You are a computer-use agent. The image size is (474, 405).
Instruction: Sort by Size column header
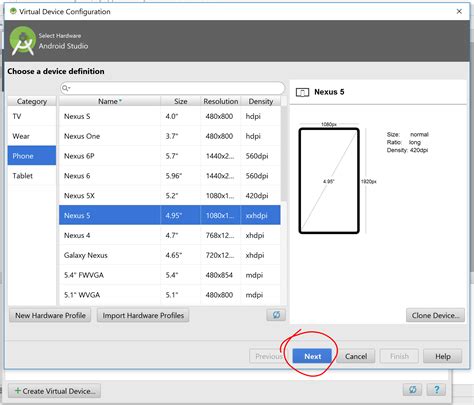(x=180, y=101)
